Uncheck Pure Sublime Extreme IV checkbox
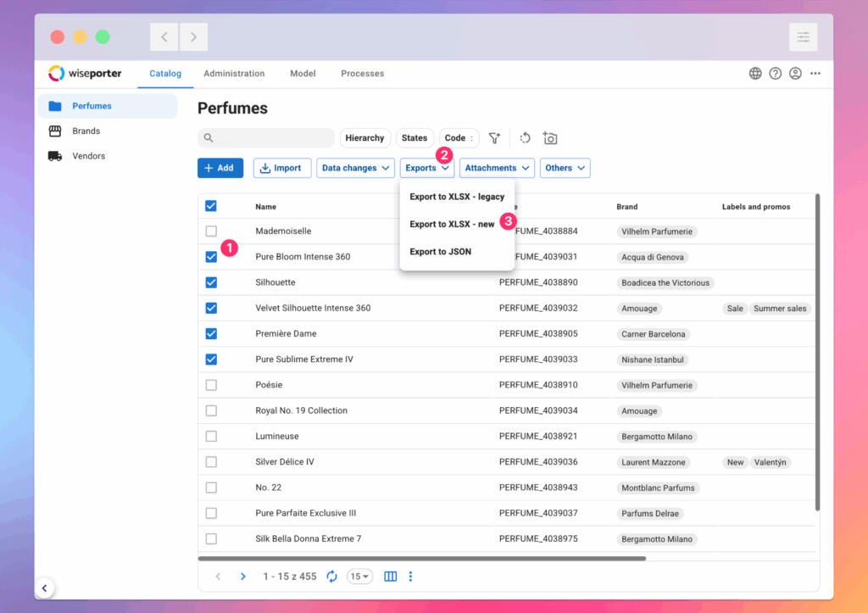 (211, 359)
